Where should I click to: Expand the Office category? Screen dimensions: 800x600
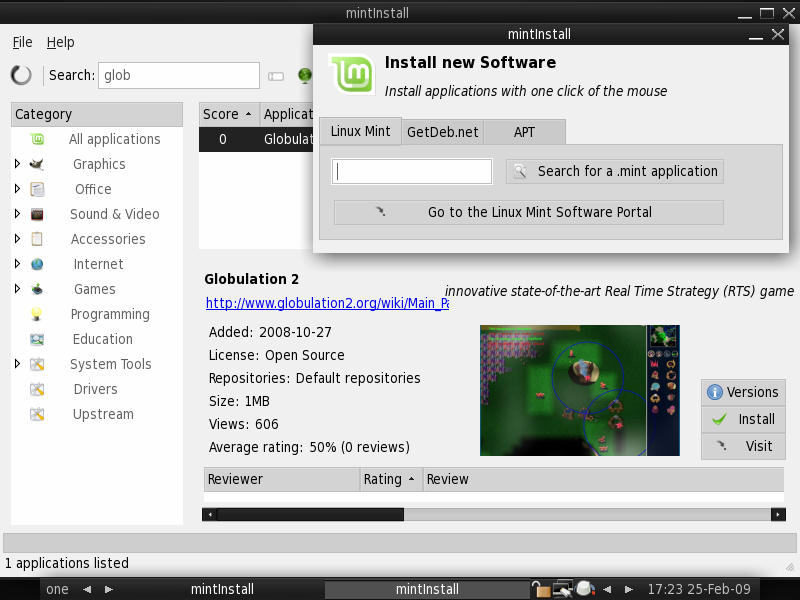click(x=17, y=189)
